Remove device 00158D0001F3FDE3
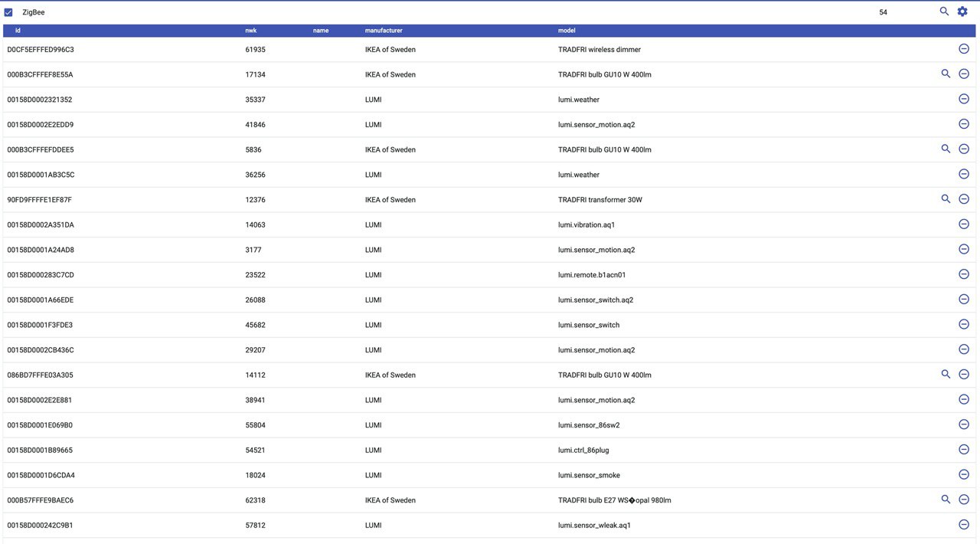This screenshot has width=980, height=544. coord(964,324)
